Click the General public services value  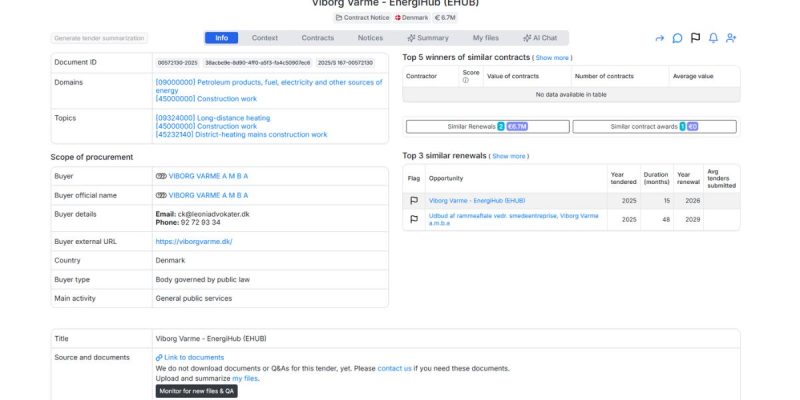point(193,298)
